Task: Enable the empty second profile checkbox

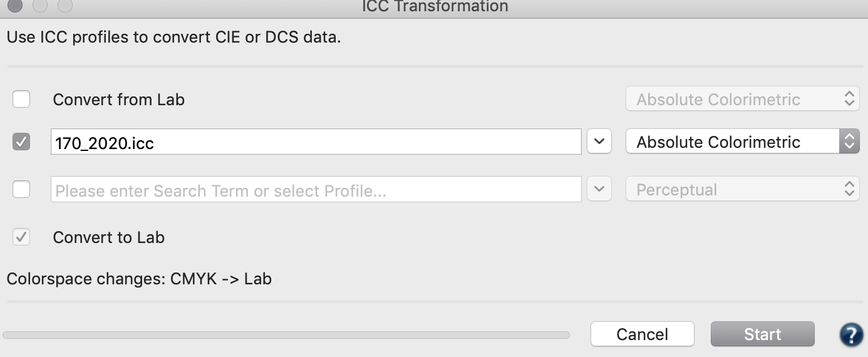Action: 21,189
